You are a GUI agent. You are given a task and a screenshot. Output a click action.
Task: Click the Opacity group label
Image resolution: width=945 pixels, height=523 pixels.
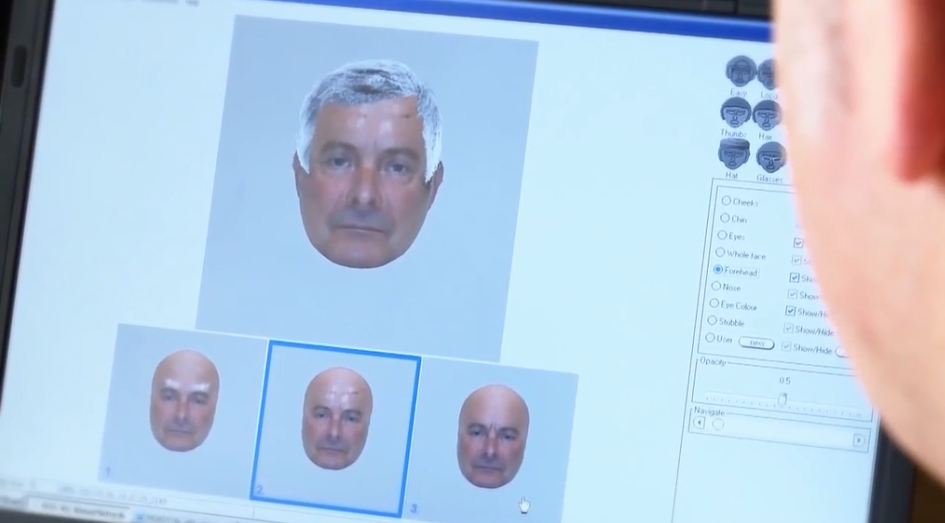pyautogui.click(x=712, y=362)
